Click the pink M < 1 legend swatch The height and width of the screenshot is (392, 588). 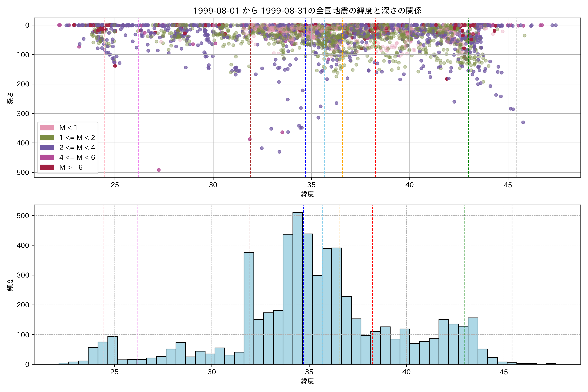(x=47, y=128)
